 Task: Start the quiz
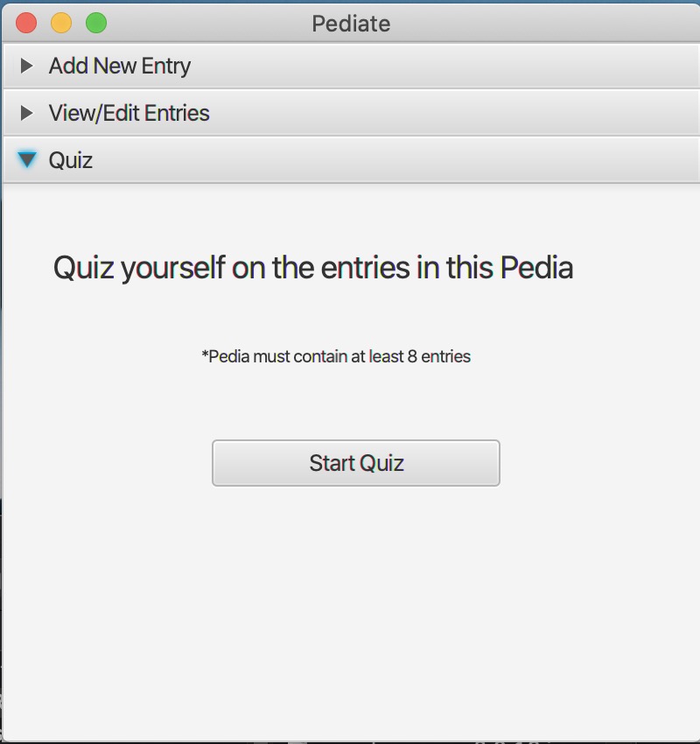[355, 462]
